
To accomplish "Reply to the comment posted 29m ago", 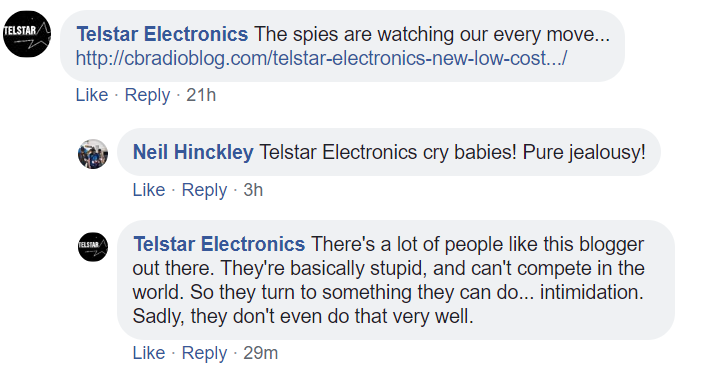I will click(x=204, y=353).
